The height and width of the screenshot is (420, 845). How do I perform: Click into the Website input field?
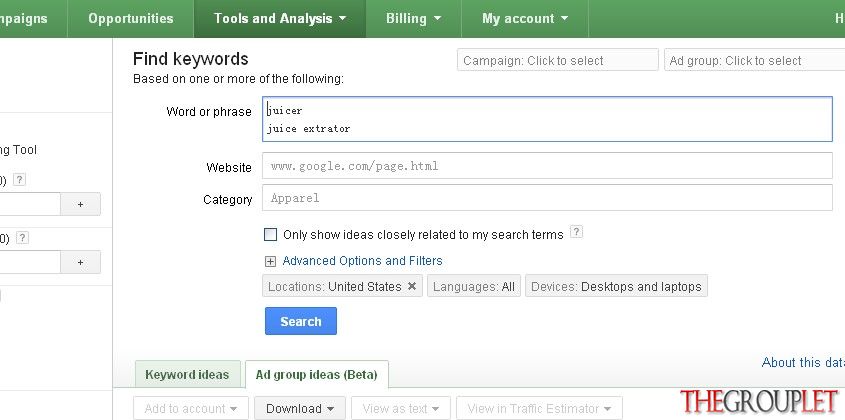pyautogui.click(x=547, y=166)
